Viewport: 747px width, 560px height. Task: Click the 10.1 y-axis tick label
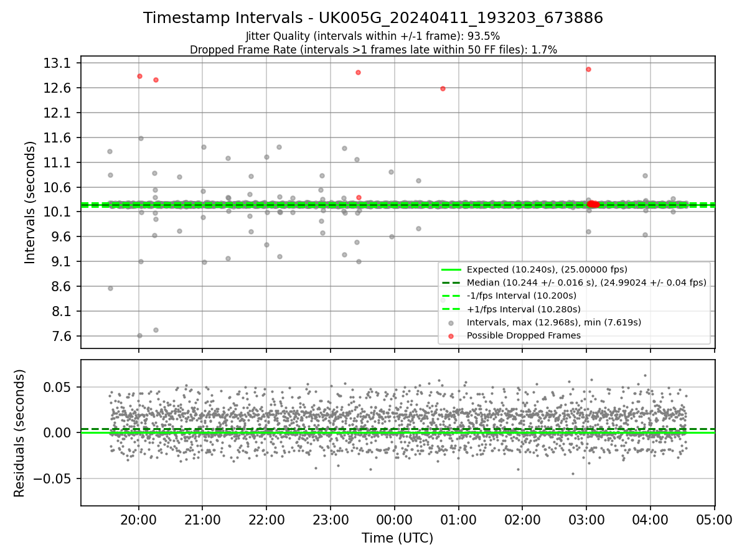[x=58, y=212]
